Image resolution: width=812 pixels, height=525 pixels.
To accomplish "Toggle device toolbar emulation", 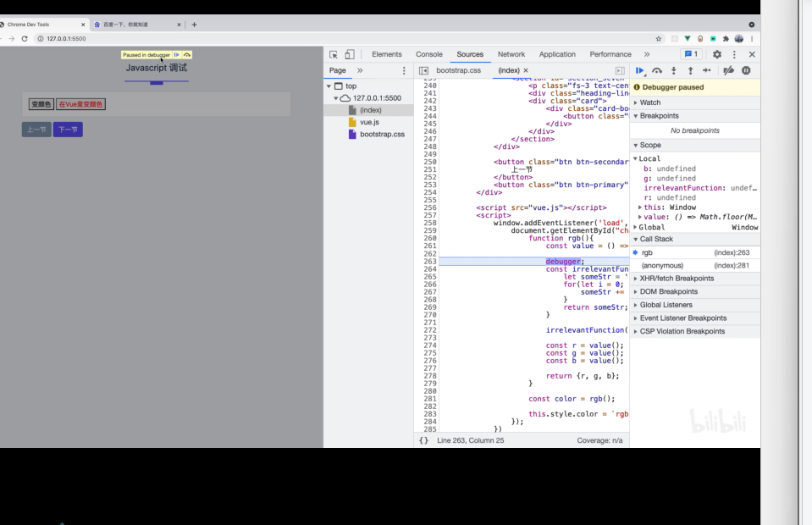I will coord(350,54).
